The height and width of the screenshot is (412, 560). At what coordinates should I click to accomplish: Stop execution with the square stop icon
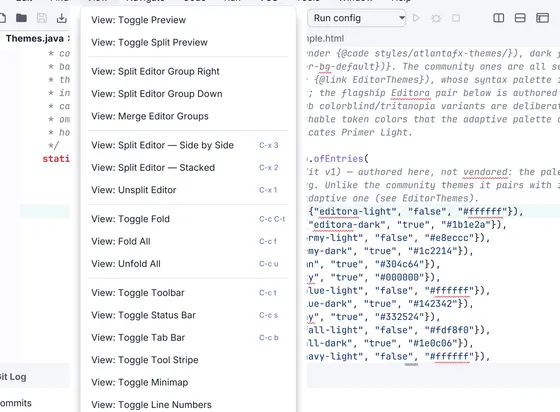coord(456,18)
